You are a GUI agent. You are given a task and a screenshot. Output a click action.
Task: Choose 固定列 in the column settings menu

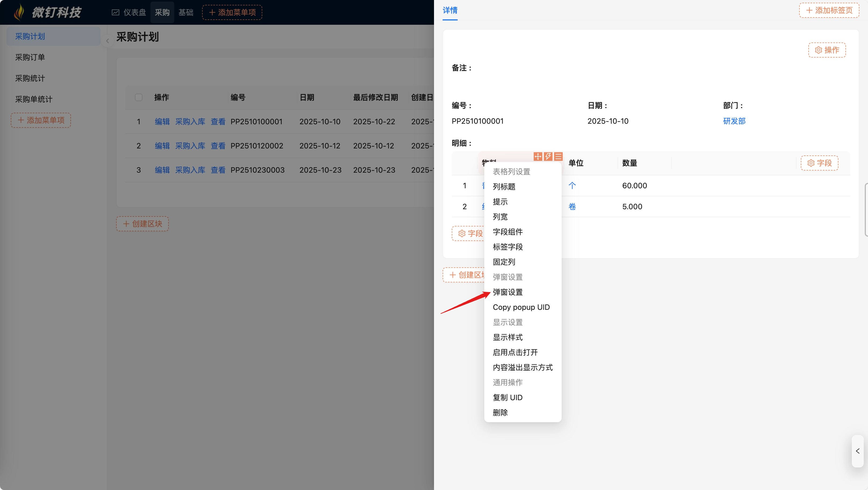point(504,262)
